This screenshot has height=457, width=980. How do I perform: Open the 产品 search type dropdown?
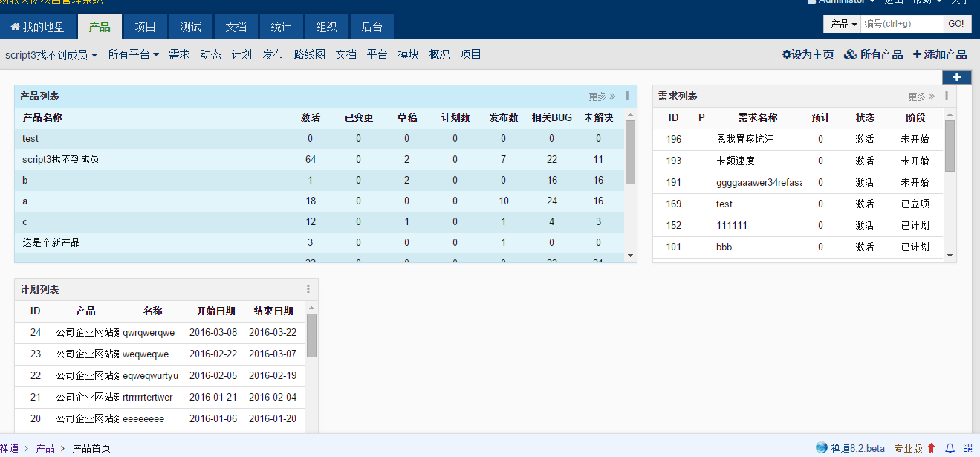pos(843,24)
